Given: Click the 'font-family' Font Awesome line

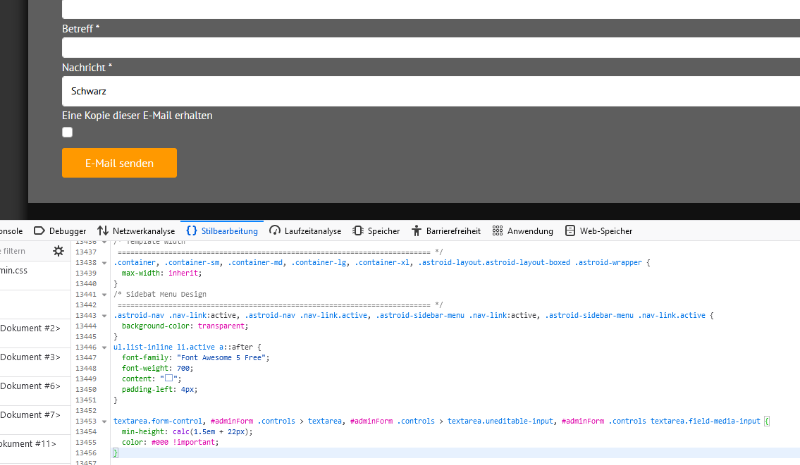Looking at the screenshot, I should click(195, 358).
